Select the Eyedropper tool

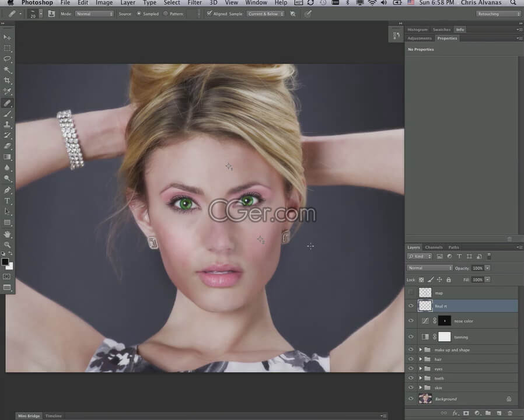click(7, 91)
